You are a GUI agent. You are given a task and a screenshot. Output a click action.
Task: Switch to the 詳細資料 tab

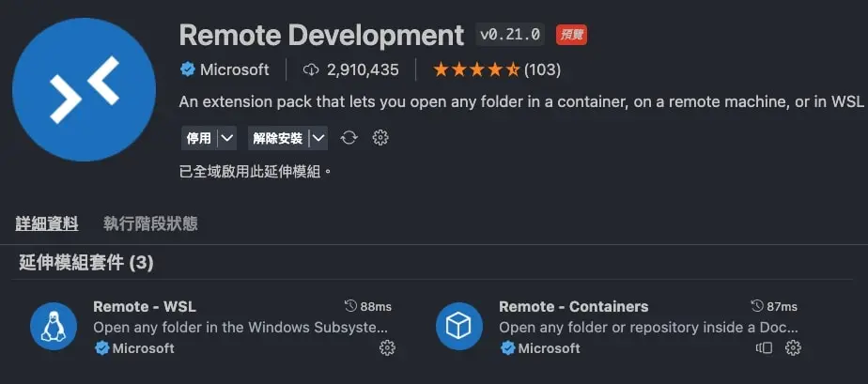coord(47,223)
